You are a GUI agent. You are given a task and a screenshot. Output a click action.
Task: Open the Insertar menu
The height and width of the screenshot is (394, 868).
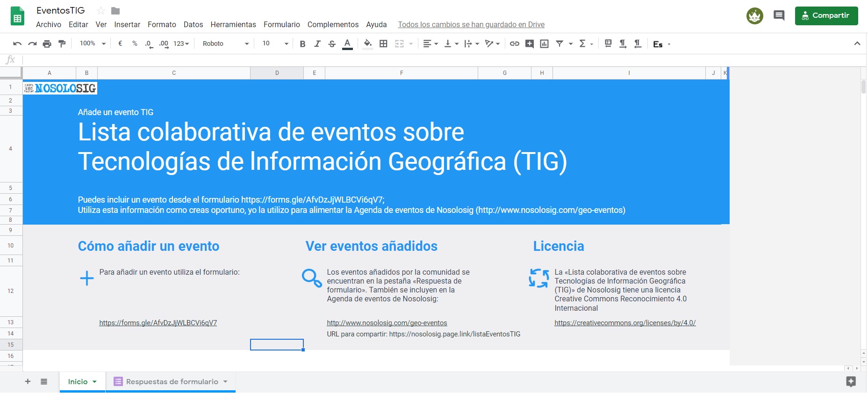tap(127, 24)
